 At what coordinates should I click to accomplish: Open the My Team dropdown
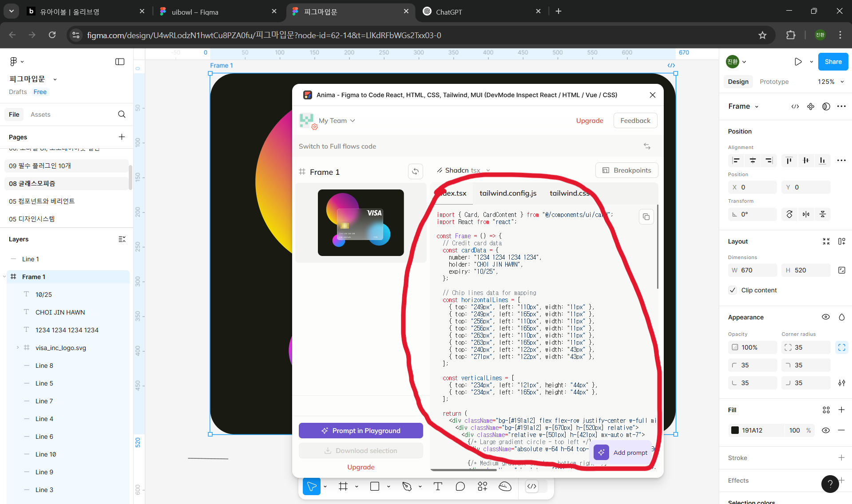tap(337, 121)
